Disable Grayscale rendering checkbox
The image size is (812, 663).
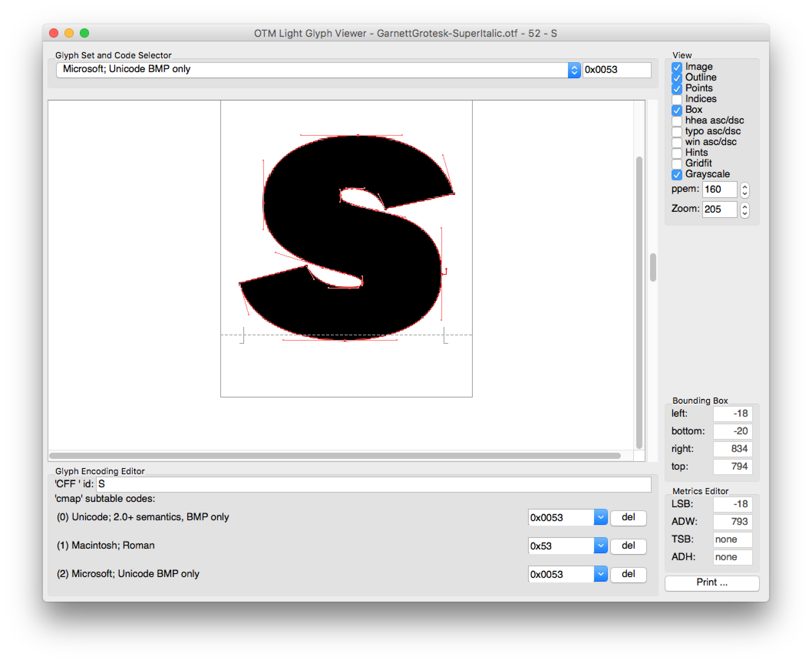(x=677, y=175)
